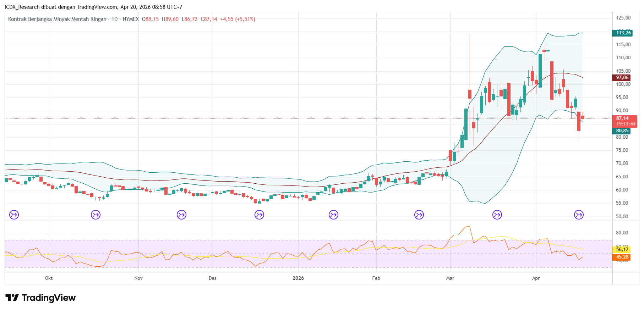Click the 105,00 price scale label
644x311 pixels.
[623, 71]
